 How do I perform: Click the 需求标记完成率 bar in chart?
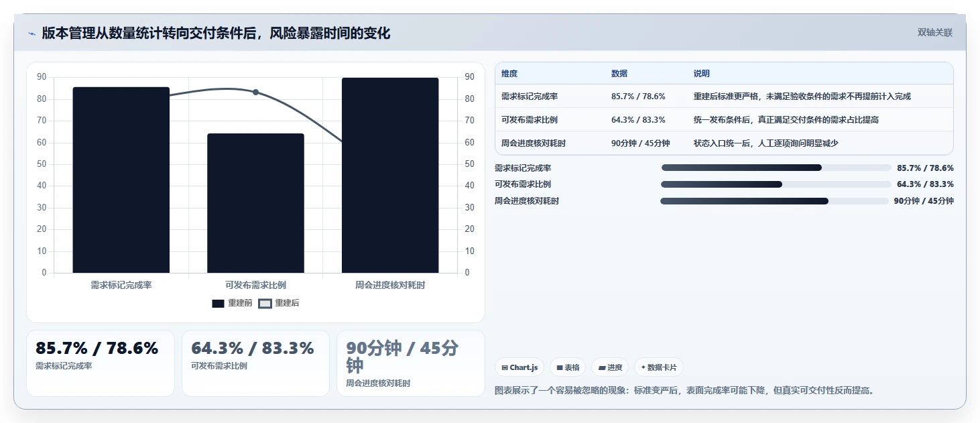pyautogui.click(x=121, y=180)
